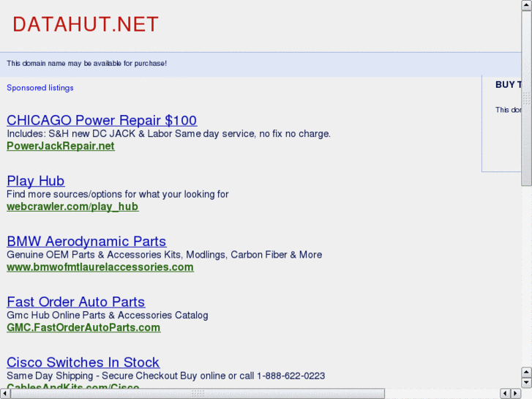Open Cisco Switches In Stock listing
This screenshot has height=399, width=532.
(83, 362)
